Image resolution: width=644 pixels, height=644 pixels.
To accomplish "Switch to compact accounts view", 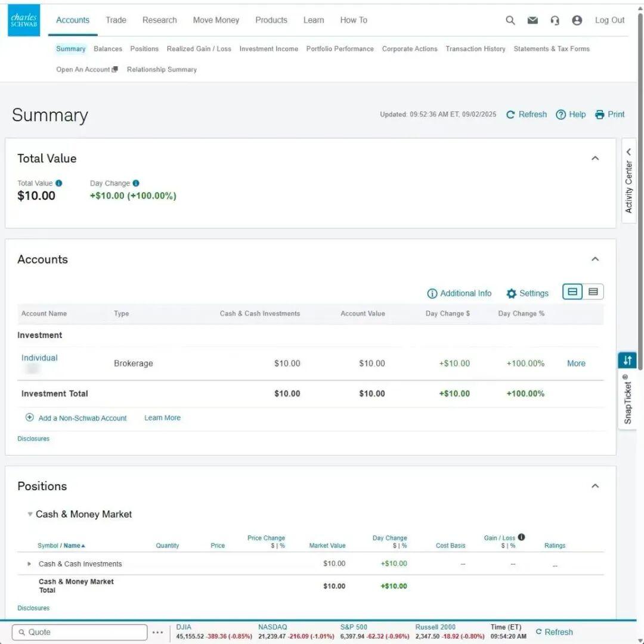I will click(593, 292).
